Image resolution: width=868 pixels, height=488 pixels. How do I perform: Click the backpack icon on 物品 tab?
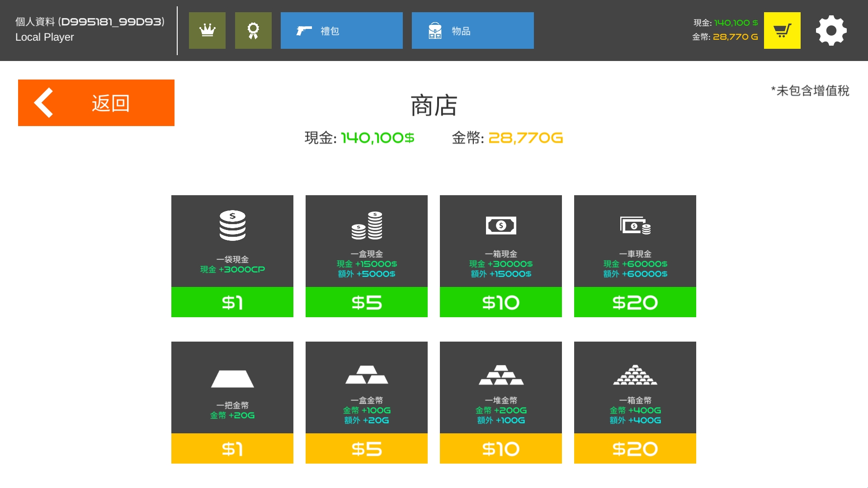pos(435,31)
